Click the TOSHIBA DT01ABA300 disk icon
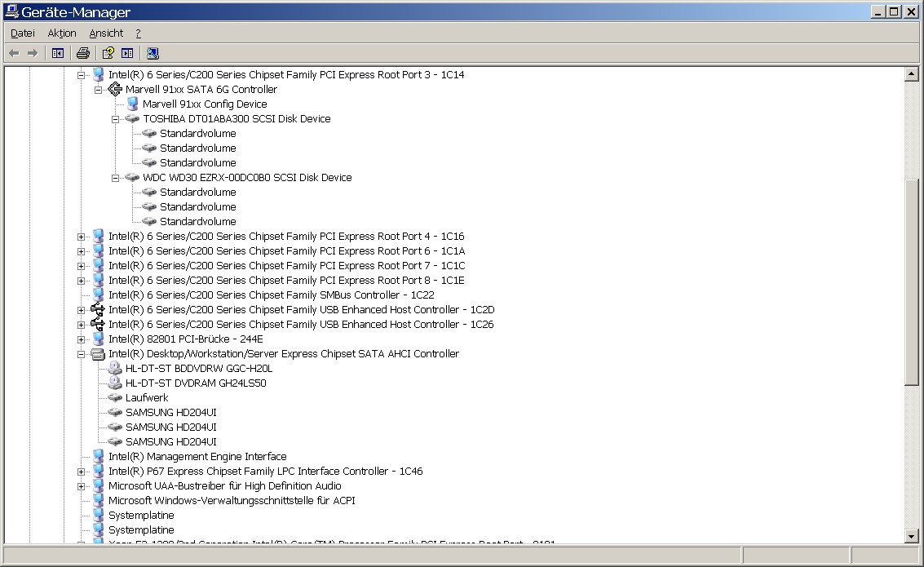Viewport: 924px width, 567px height. (x=132, y=119)
